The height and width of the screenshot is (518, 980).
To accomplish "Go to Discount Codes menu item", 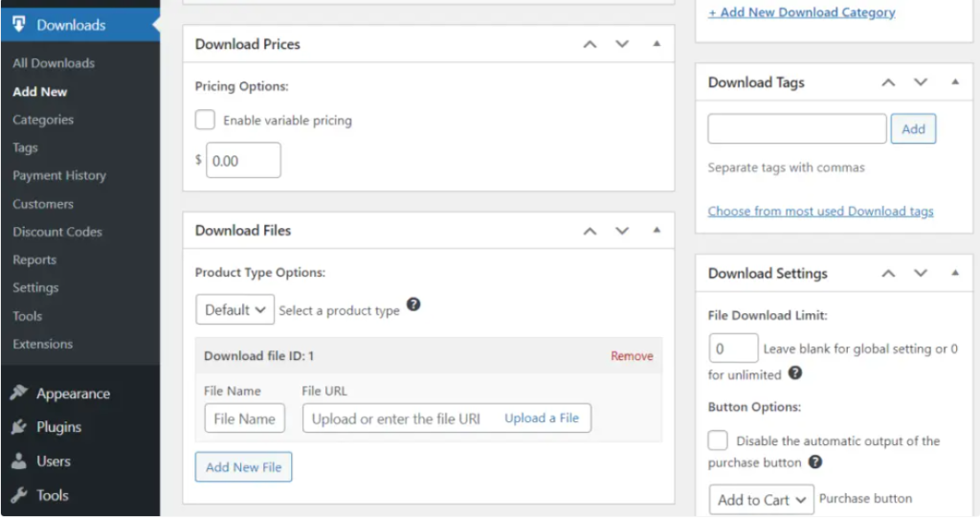I will (57, 232).
